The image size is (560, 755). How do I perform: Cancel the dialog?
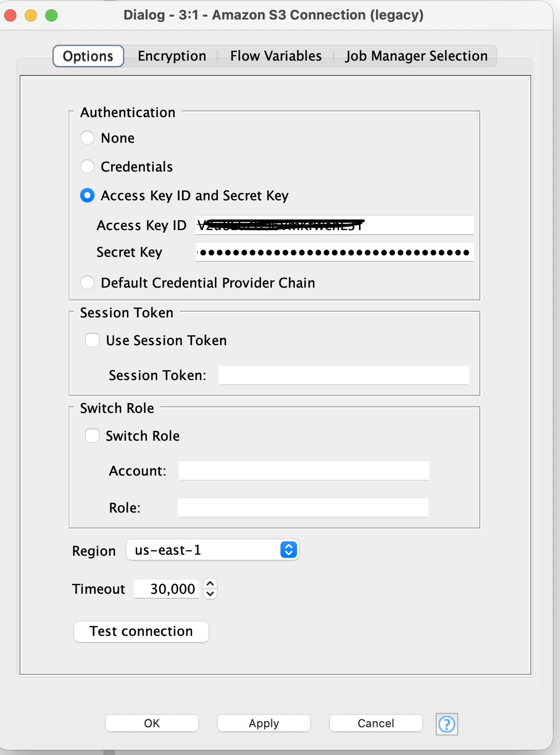[376, 723]
